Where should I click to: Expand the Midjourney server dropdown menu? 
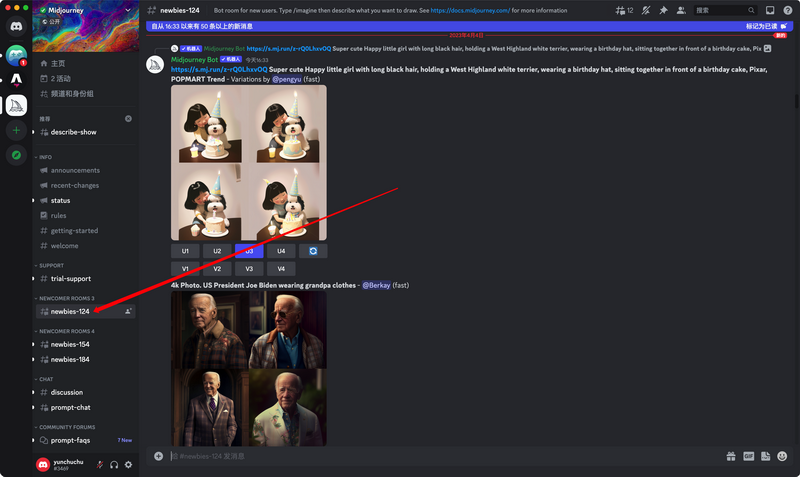coord(127,10)
